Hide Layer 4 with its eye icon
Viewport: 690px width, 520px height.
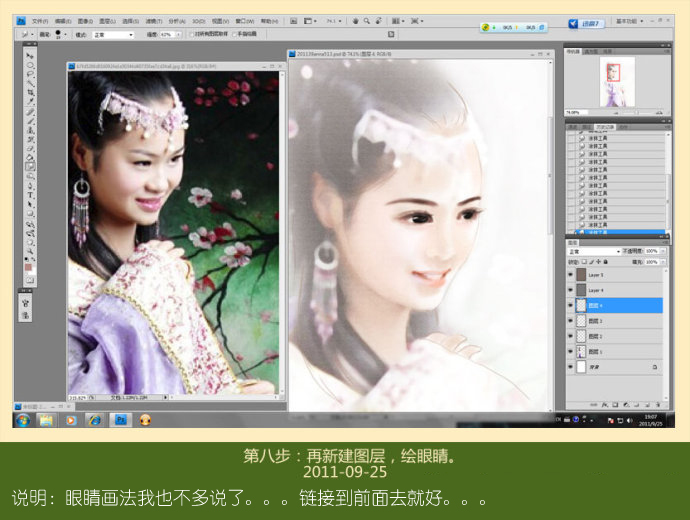(x=571, y=290)
